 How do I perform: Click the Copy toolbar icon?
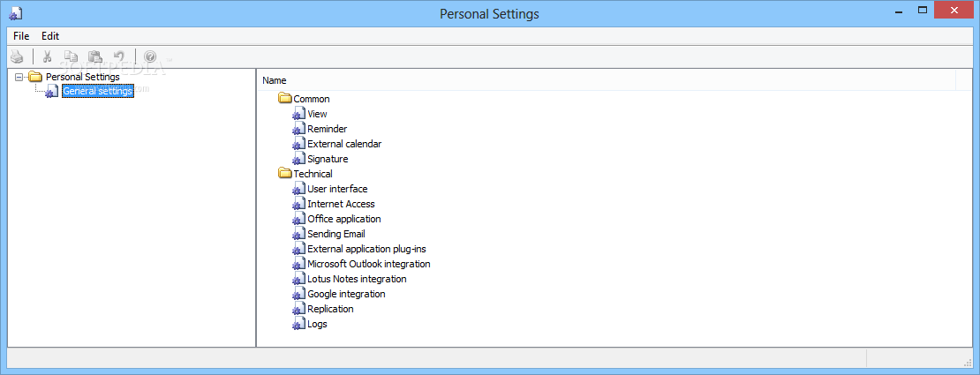[x=72, y=56]
